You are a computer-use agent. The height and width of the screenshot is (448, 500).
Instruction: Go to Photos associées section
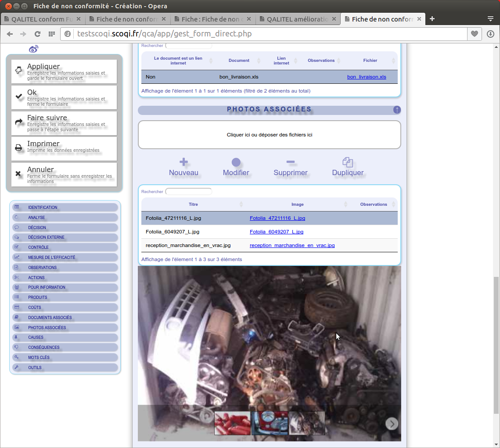click(65, 328)
